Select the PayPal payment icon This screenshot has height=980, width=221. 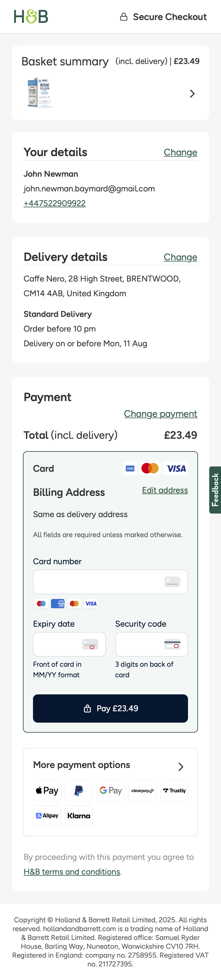click(79, 791)
